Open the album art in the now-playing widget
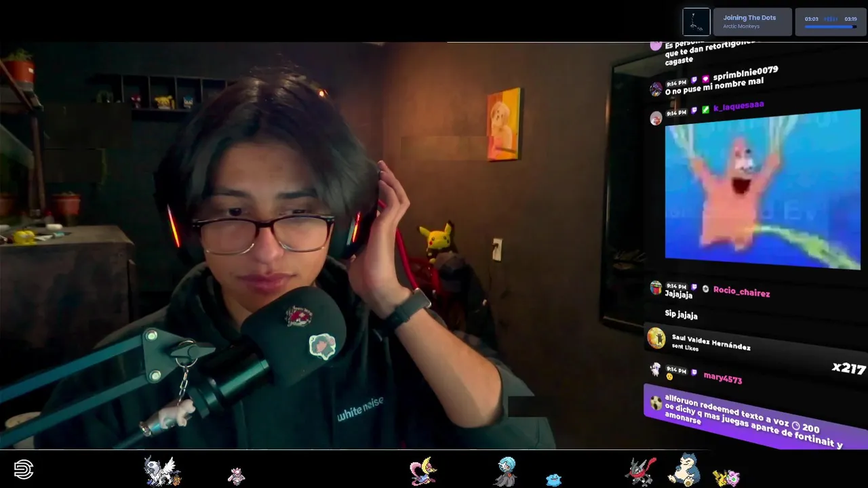The width and height of the screenshot is (868, 488). coord(696,22)
